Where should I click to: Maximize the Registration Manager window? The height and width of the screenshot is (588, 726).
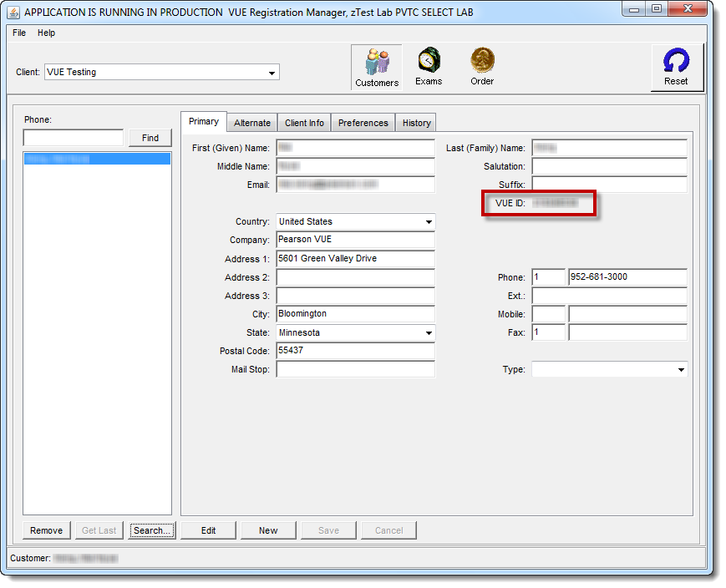click(x=657, y=9)
